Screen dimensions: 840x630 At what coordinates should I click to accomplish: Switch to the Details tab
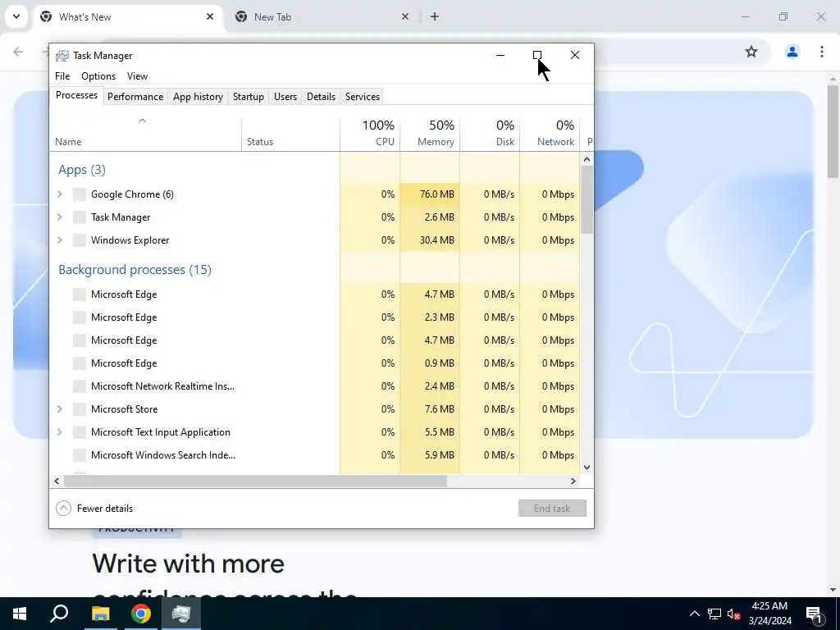[x=321, y=97]
